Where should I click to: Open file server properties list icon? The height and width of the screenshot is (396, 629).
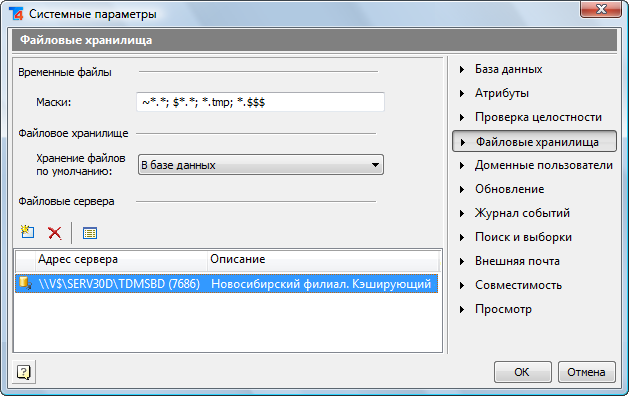point(90,233)
